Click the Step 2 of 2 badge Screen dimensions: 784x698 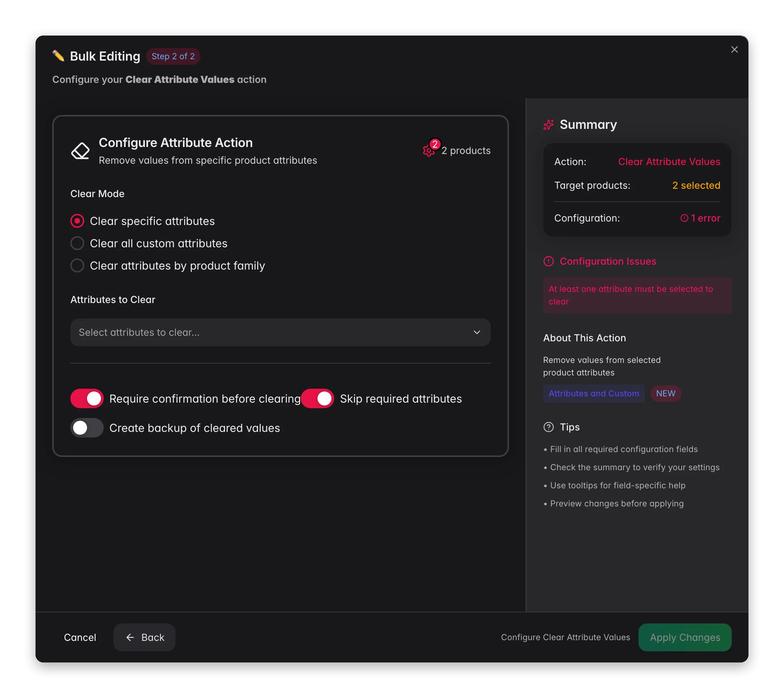pyautogui.click(x=173, y=56)
